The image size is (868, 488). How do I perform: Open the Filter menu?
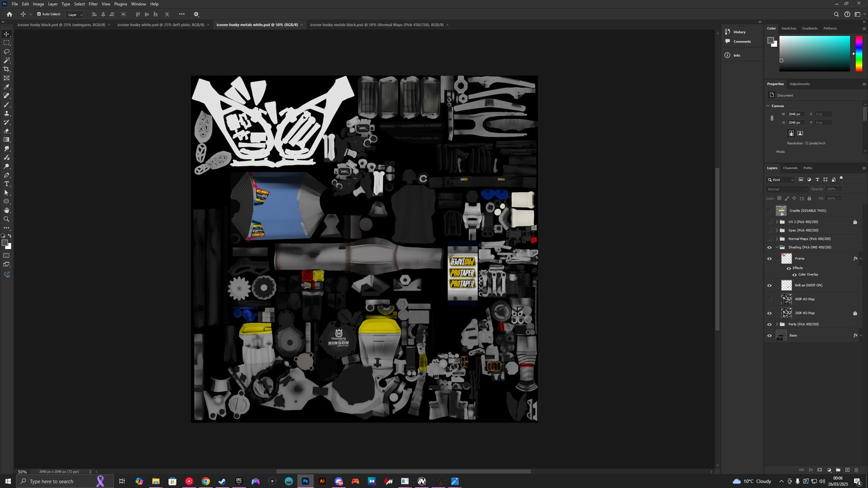point(93,4)
